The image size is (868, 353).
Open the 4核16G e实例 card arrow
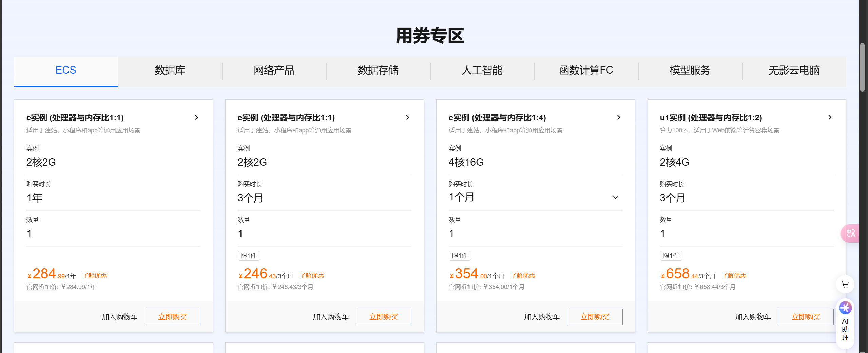(619, 117)
